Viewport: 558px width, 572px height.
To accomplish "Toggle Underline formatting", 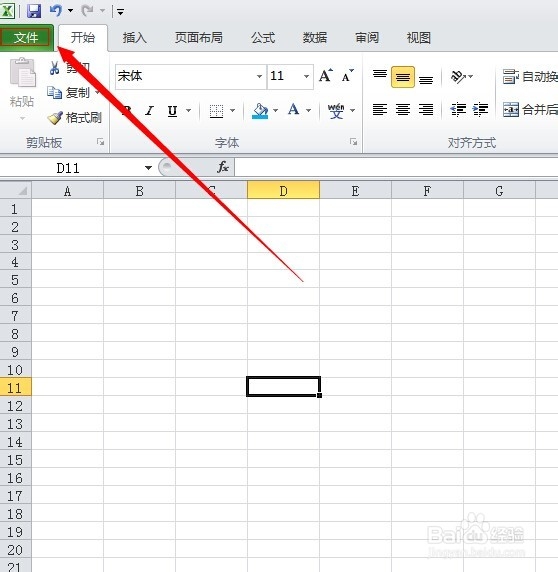I will (172, 110).
